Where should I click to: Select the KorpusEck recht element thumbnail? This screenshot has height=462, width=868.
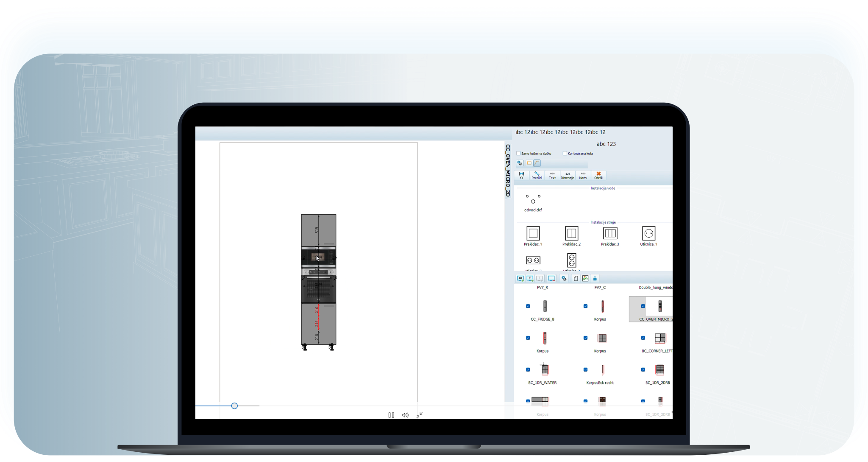tap(603, 370)
